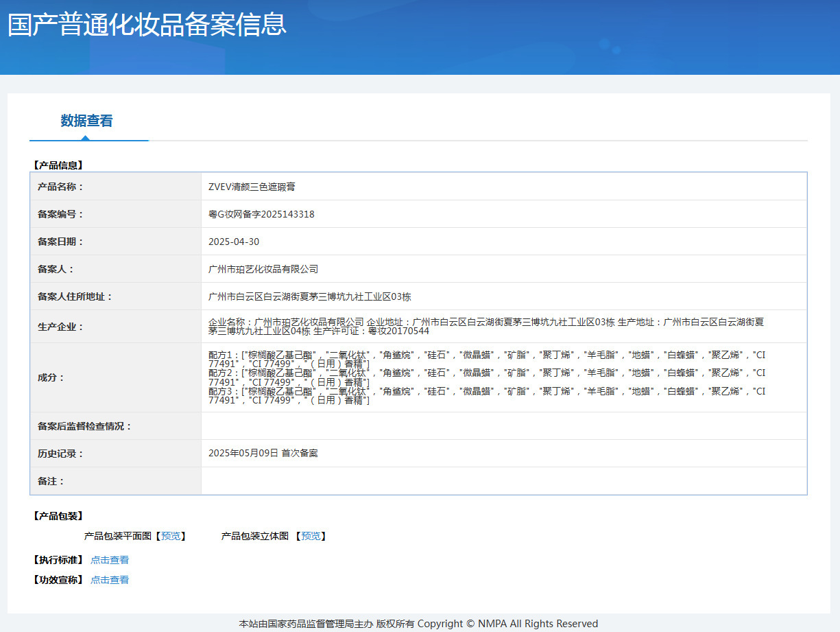Click the 备案人住所地址 address value
Viewport: 840px width, 632px height.
[309, 296]
